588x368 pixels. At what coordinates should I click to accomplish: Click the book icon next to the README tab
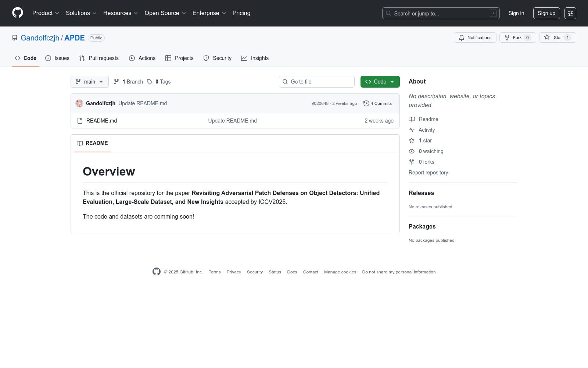coord(80,143)
